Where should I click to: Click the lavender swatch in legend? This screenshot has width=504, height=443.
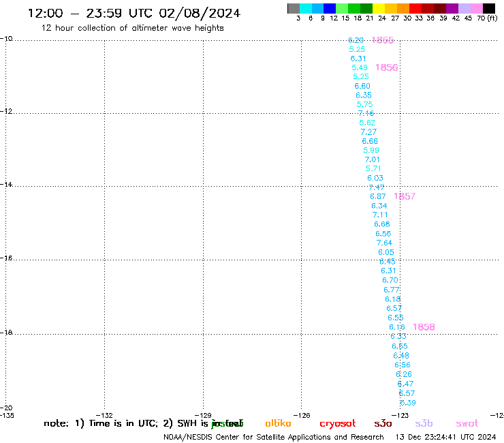(x=464, y=8)
